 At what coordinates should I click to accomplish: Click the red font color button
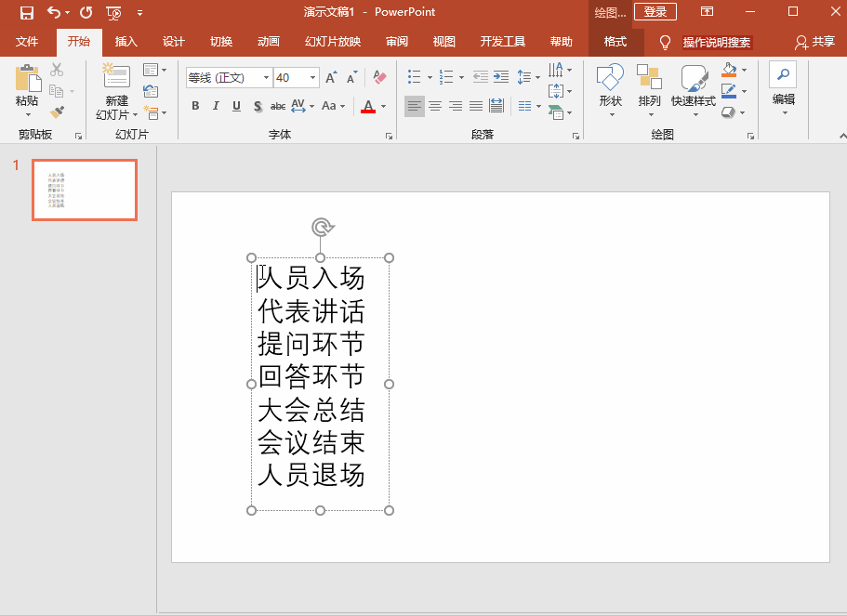(x=368, y=106)
